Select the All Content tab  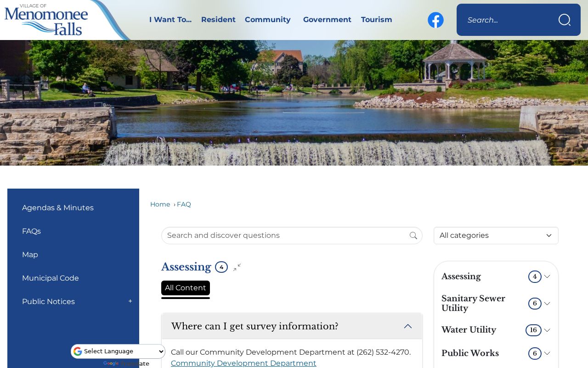[186, 288]
